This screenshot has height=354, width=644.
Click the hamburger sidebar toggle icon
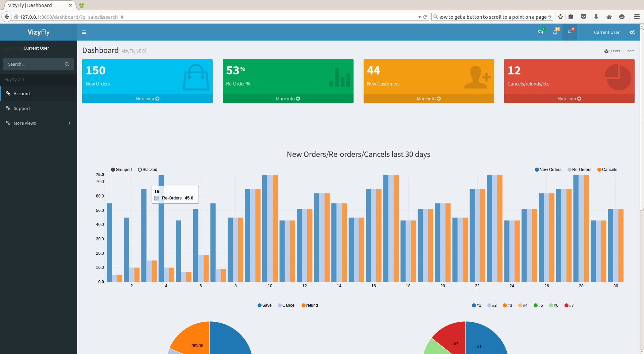84,32
